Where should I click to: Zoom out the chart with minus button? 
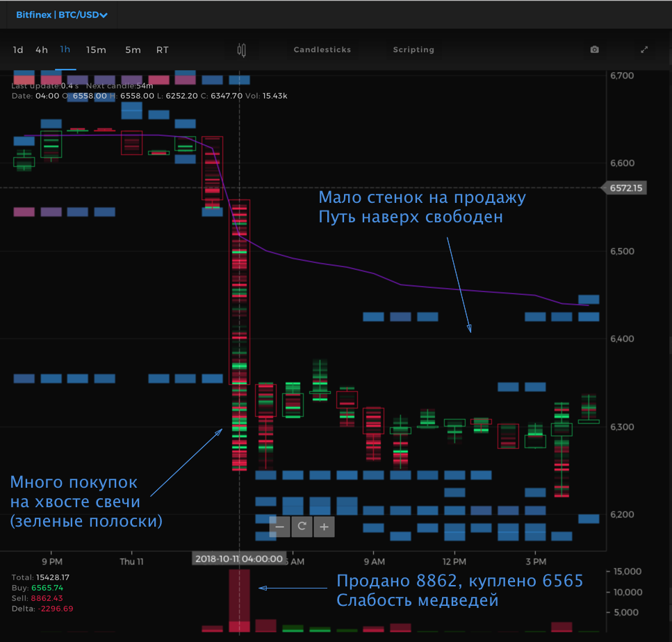279,527
